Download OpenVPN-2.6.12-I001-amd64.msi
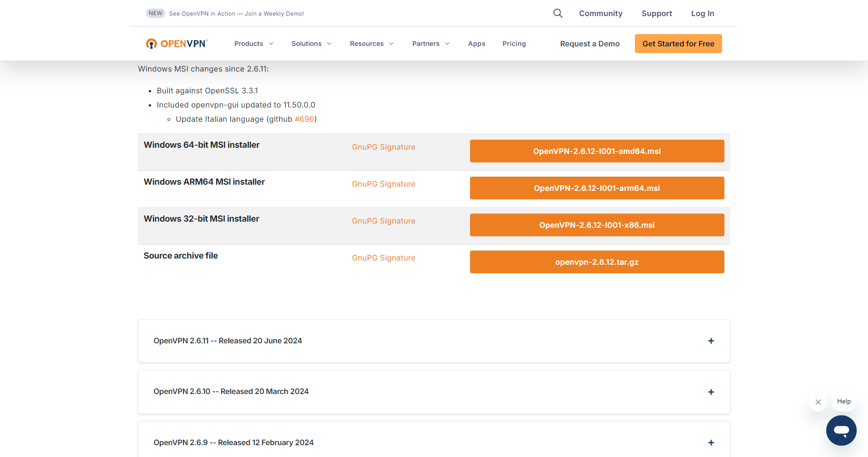The image size is (868, 457). click(x=597, y=151)
